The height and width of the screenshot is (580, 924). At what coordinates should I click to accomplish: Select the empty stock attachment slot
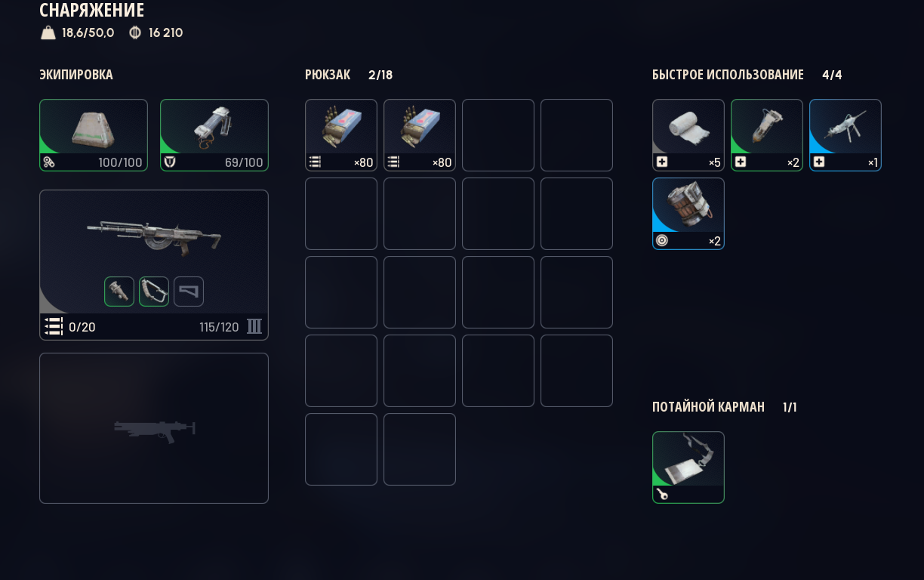(189, 292)
